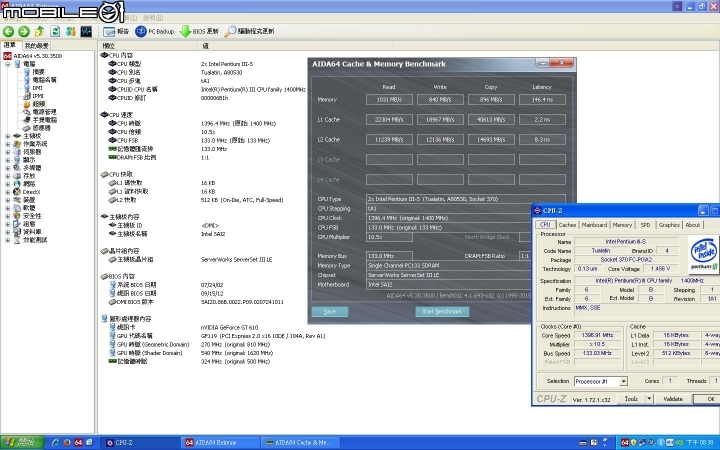Expand the DirectX tree node
The width and height of the screenshot is (720, 450).
7,192
